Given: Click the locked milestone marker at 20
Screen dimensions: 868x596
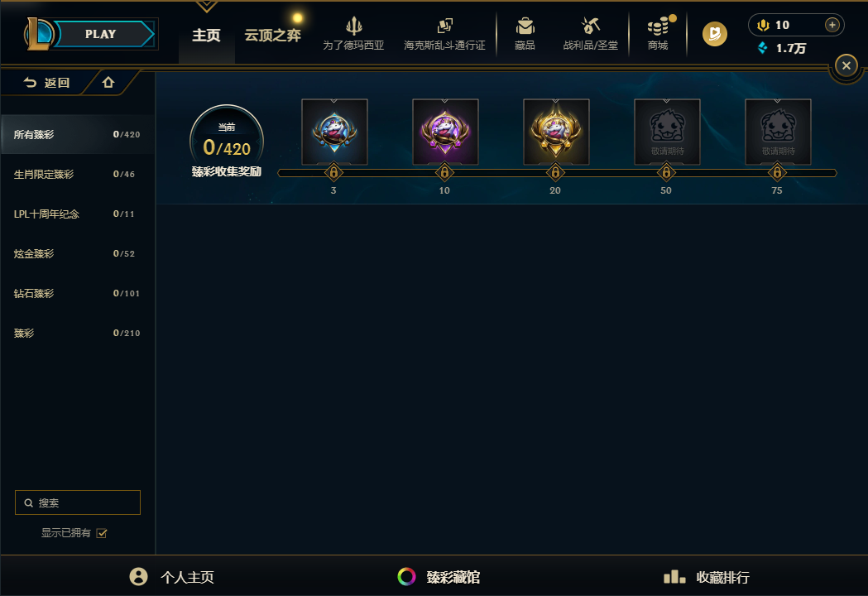Looking at the screenshot, I should pos(555,173).
